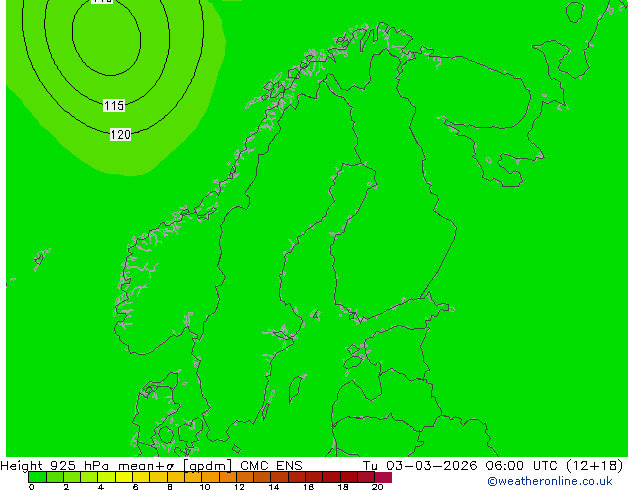
Task: Click the legend tick label 14
Action: 274,487
